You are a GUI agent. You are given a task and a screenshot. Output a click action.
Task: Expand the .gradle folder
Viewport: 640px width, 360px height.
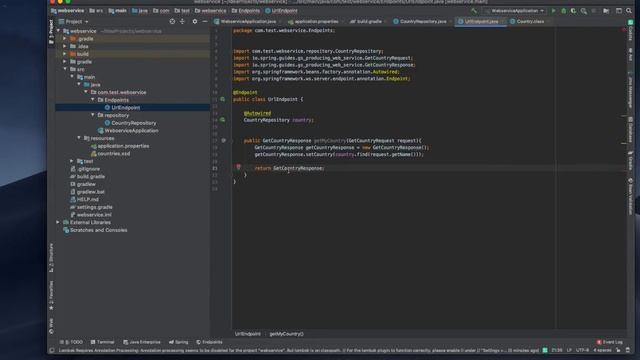tap(64, 39)
